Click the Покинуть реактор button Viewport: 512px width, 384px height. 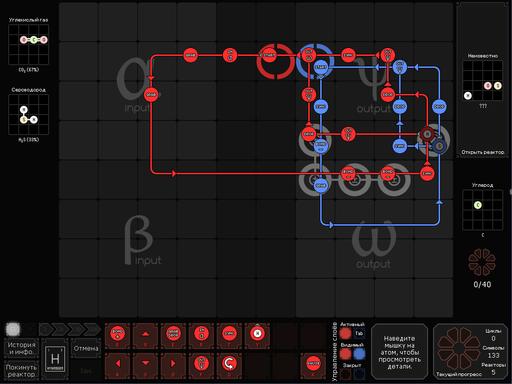click(21, 370)
